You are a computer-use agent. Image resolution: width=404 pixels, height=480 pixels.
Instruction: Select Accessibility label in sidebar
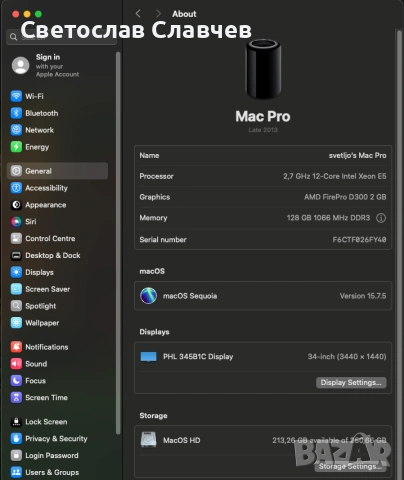[x=46, y=188]
